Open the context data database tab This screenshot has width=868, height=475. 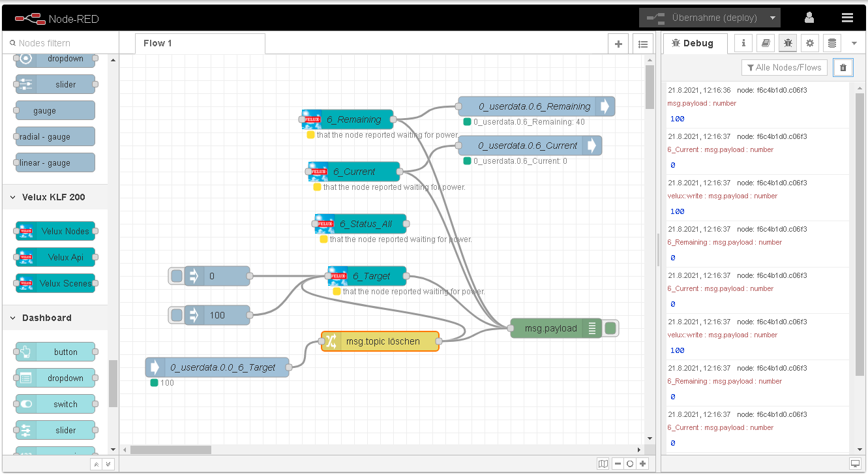coord(831,43)
